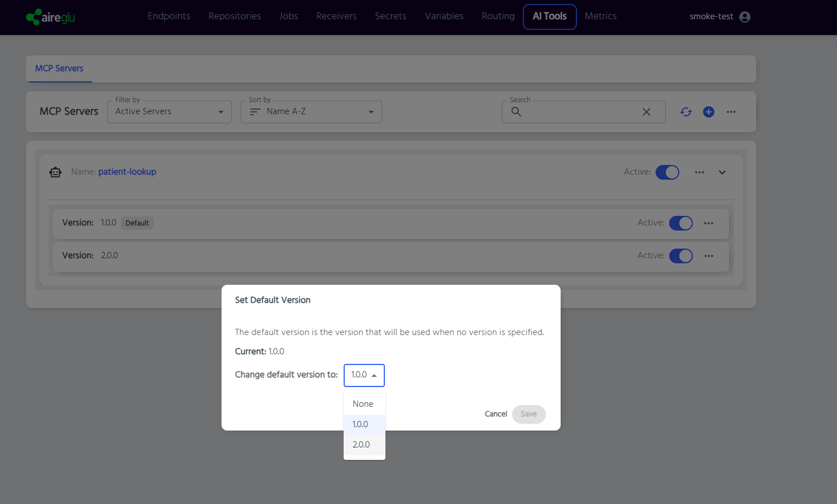Select 2.0.0 from the version list
The height and width of the screenshot is (504, 837).
(362, 445)
